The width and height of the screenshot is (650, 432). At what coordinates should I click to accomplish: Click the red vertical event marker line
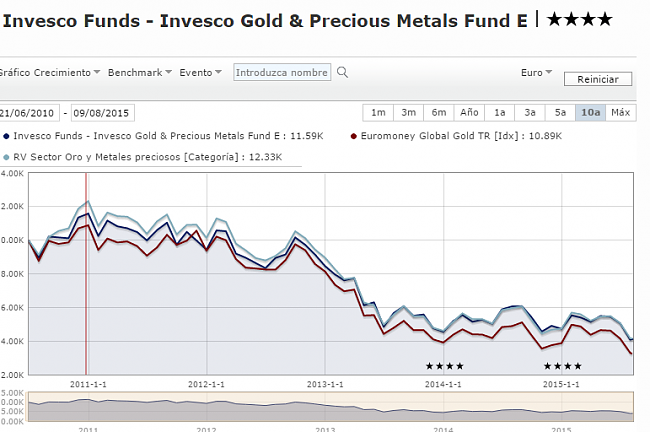pos(86,274)
